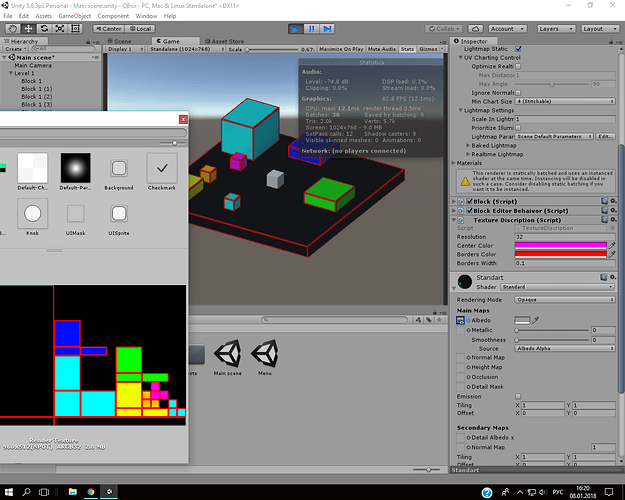Adjust the Smoothness slider
The height and width of the screenshot is (500, 625).
[552, 340]
